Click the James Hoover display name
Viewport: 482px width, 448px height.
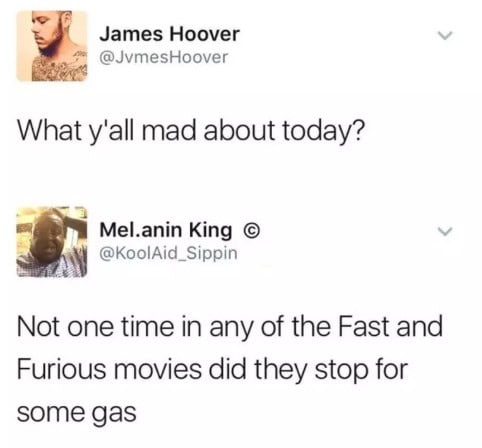pos(169,34)
